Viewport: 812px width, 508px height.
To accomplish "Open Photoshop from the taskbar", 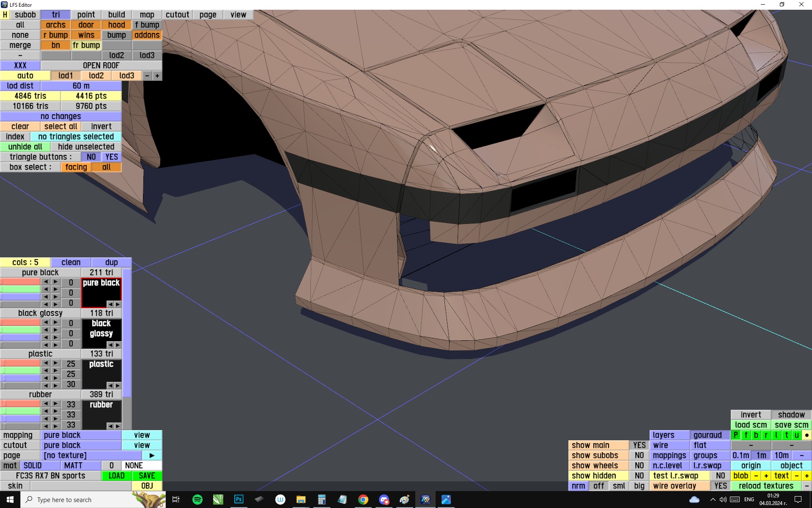I will 239,500.
